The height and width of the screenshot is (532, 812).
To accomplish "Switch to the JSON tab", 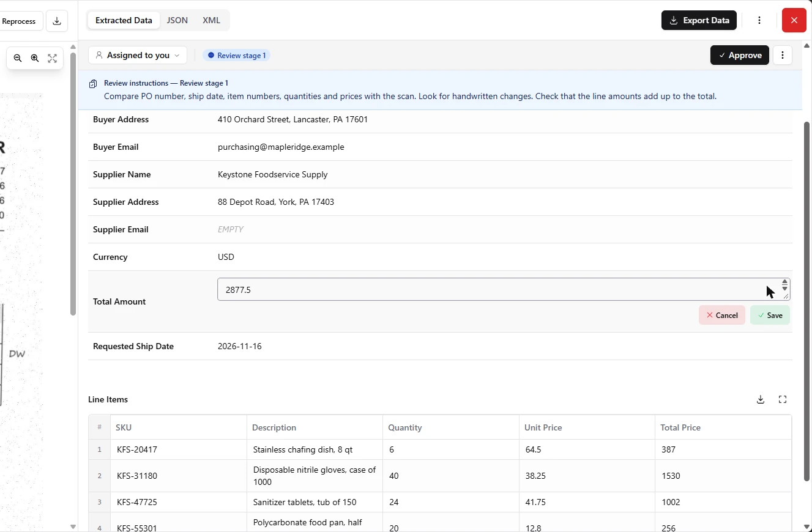I will [x=177, y=20].
